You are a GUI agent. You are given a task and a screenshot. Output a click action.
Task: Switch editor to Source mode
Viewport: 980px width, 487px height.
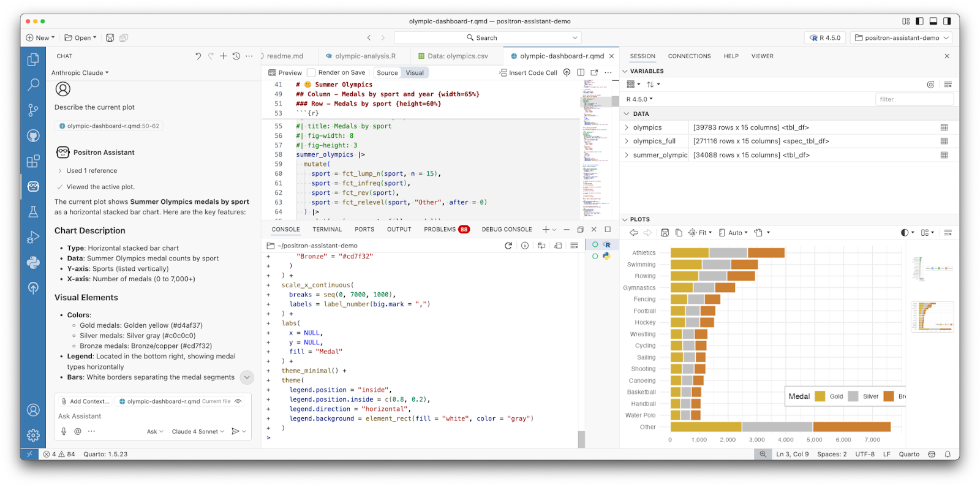pyautogui.click(x=387, y=73)
